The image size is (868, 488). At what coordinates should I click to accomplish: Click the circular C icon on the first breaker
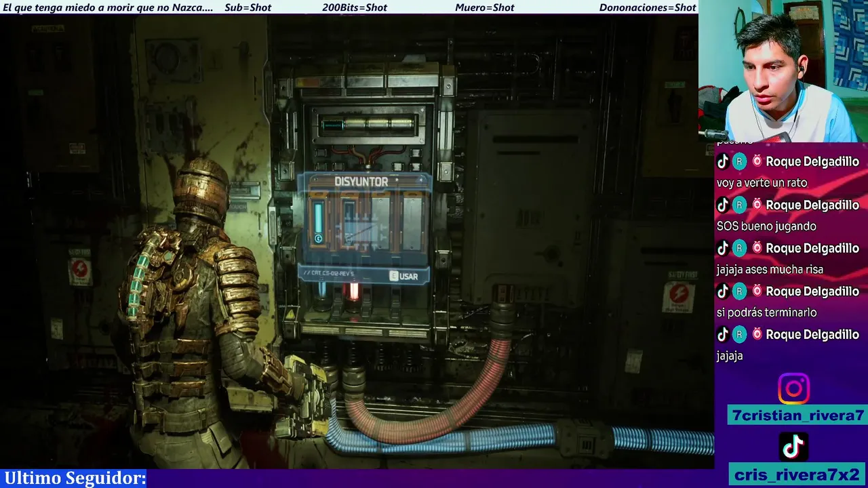pos(319,238)
